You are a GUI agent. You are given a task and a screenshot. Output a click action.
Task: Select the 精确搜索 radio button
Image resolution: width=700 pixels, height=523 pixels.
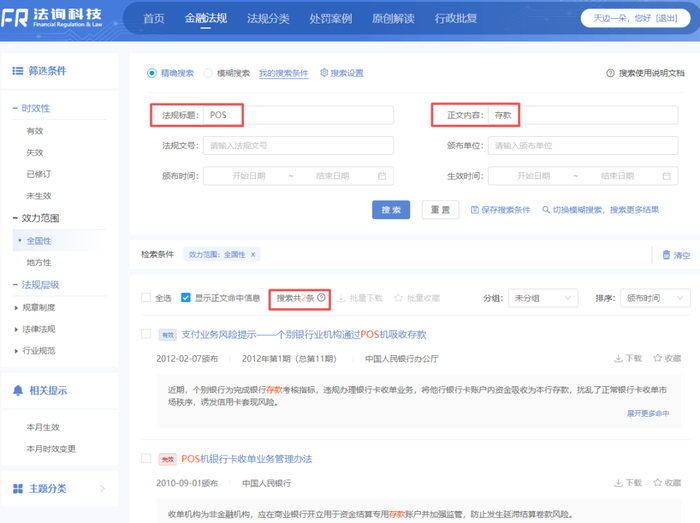click(152, 73)
